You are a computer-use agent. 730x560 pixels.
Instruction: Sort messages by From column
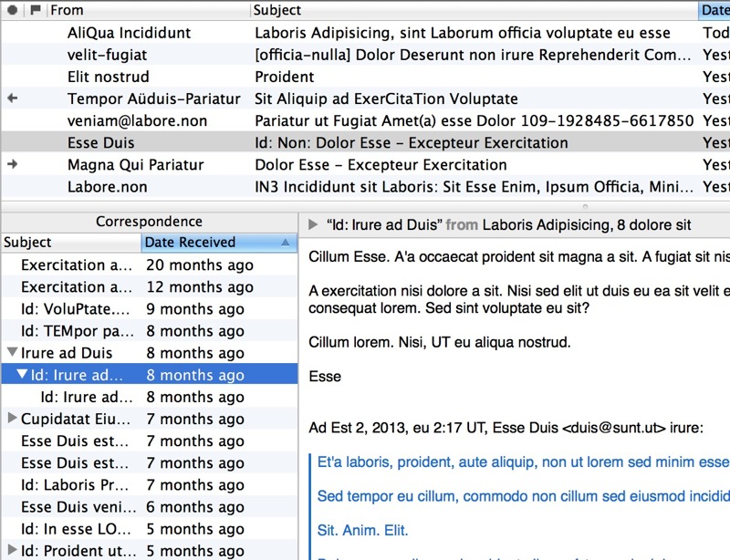coord(148,10)
